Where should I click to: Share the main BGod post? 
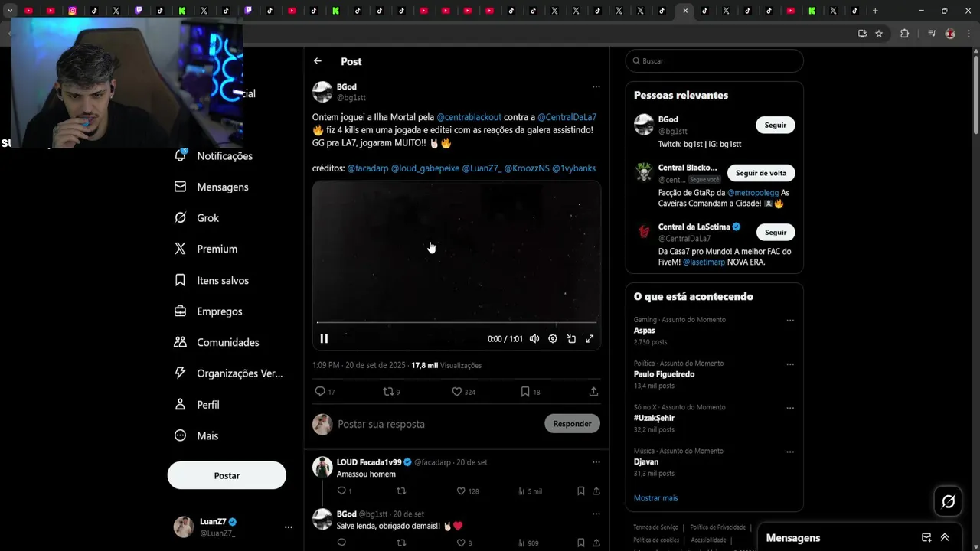point(593,391)
